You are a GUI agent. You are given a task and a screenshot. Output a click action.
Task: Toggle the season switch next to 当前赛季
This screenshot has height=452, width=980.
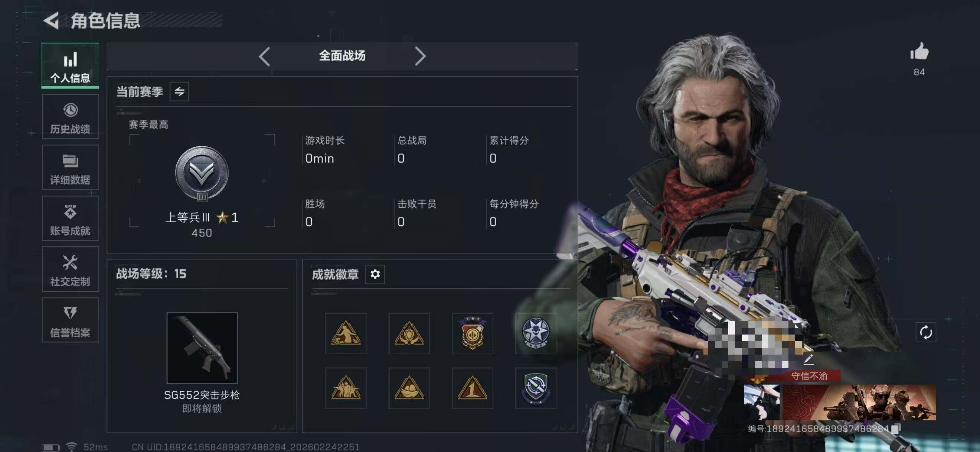[179, 91]
